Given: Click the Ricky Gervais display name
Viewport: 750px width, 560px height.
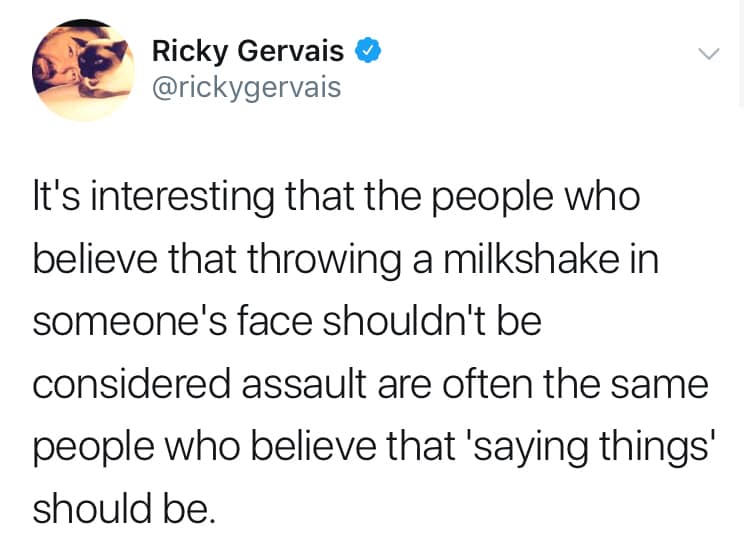Looking at the screenshot, I should (248, 51).
